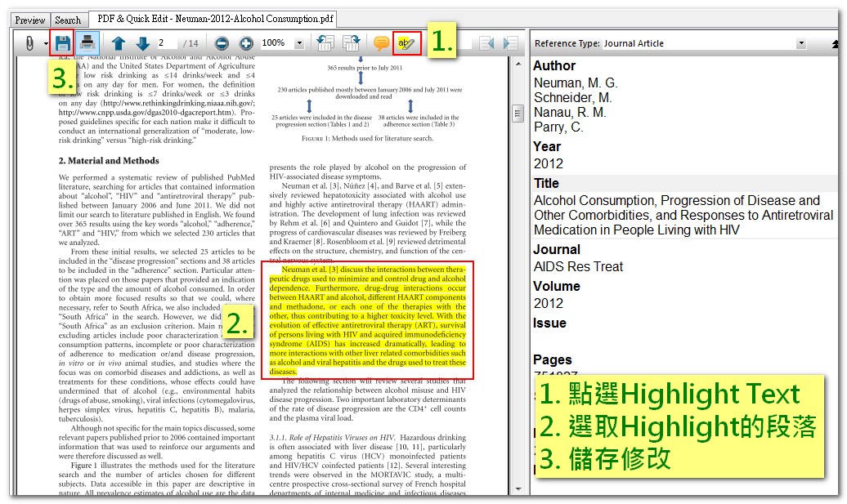Click author name Neuman, M. G.
This screenshot has height=504, width=847.
click(576, 83)
